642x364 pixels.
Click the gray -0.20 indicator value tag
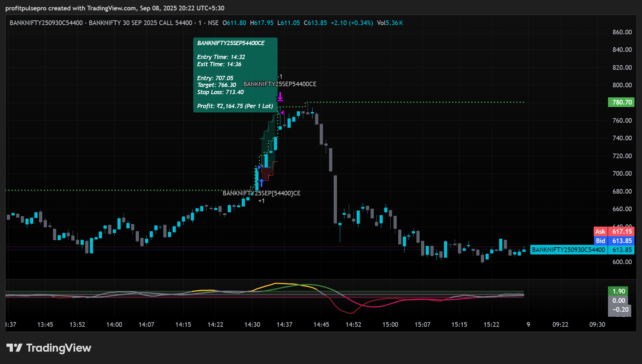coord(620,310)
